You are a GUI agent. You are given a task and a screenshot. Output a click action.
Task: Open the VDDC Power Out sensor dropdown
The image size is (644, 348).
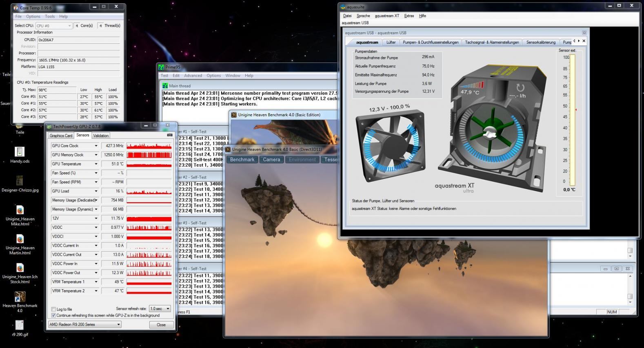pos(96,273)
